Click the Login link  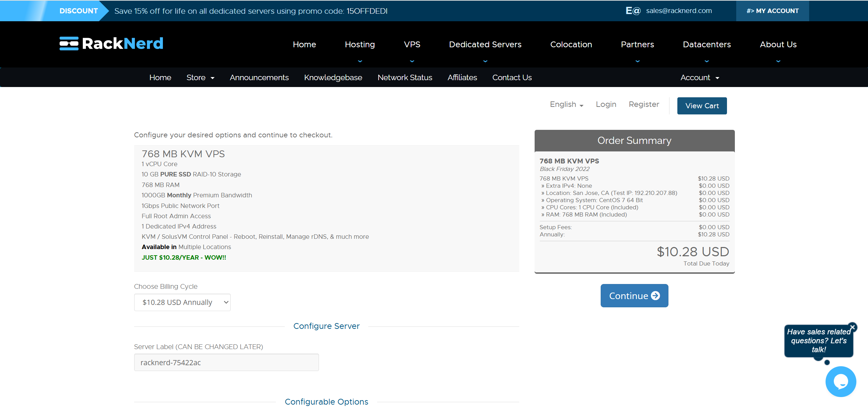point(606,104)
